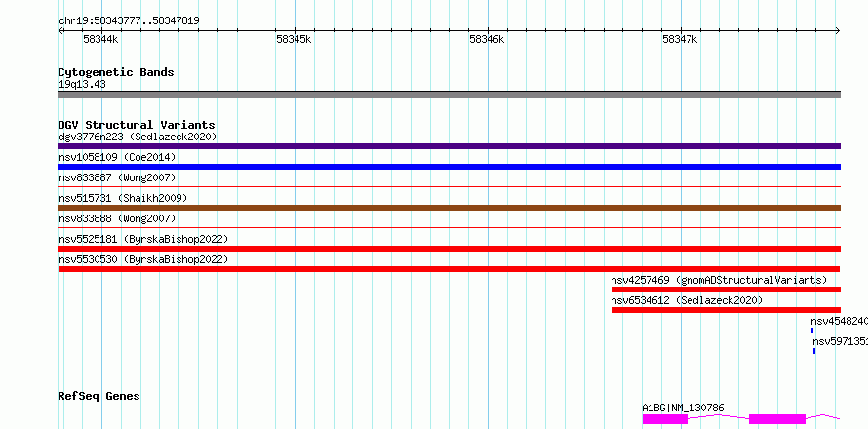Click the red nsv4257469 variant bar

click(726, 290)
